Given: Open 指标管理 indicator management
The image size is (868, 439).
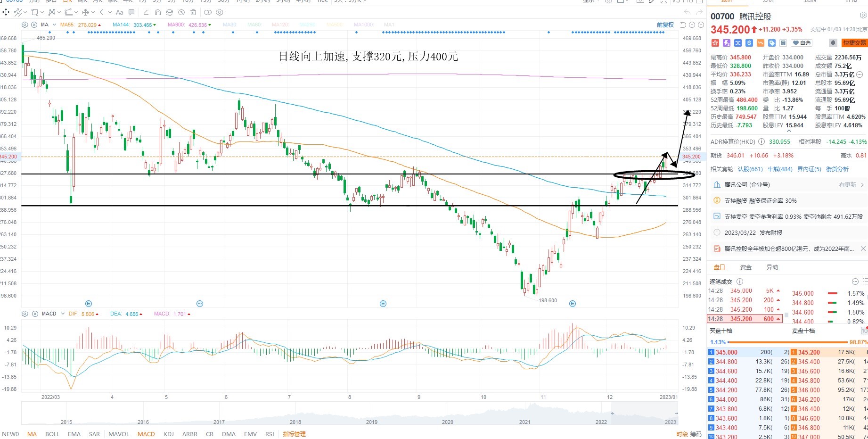Looking at the screenshot, I should 294,434.
